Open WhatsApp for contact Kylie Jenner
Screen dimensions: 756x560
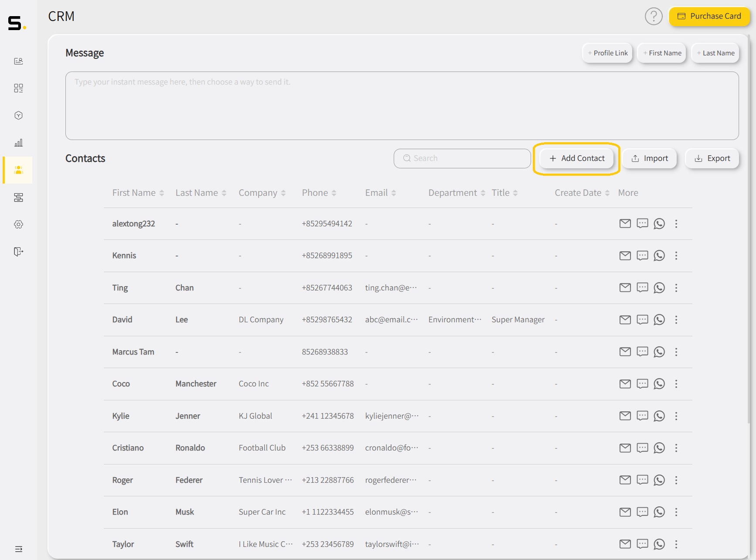(x=659, y=416)
